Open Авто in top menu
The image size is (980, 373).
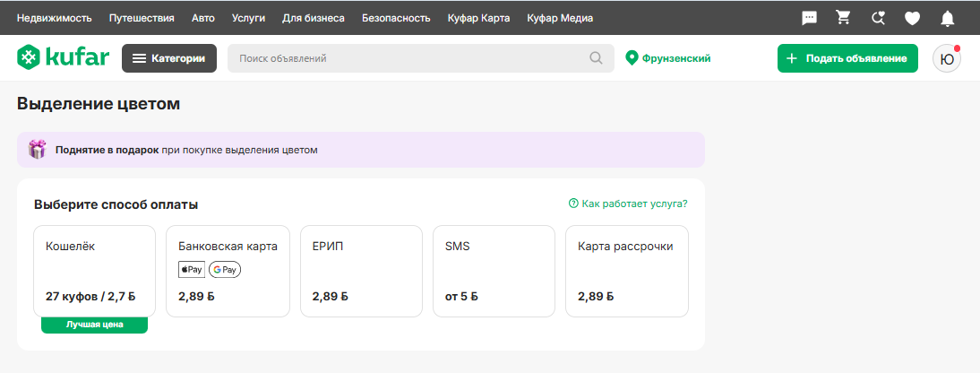tap(203, 18)
